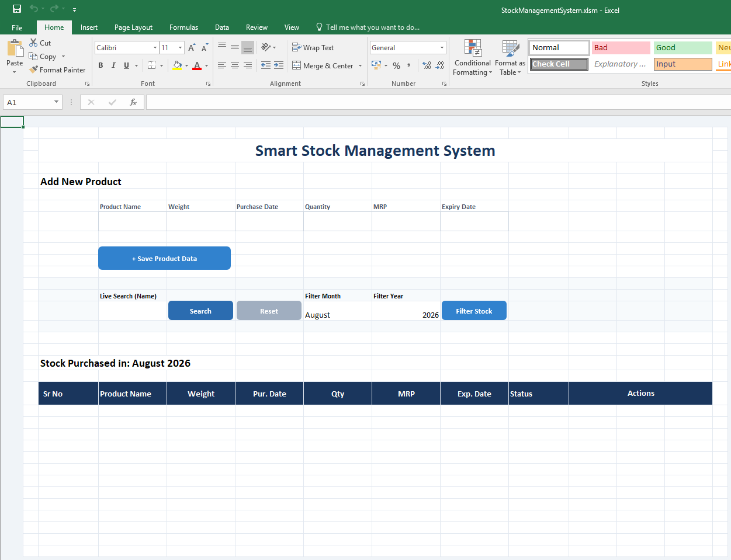731x560 pixels.
Task: Click the Tell me what you want search box
Action: point(368,27)
